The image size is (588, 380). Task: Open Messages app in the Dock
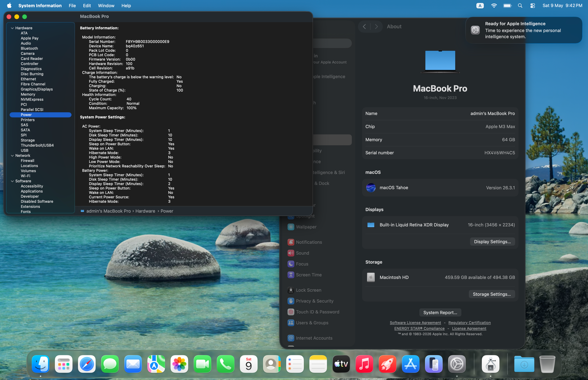110,364
